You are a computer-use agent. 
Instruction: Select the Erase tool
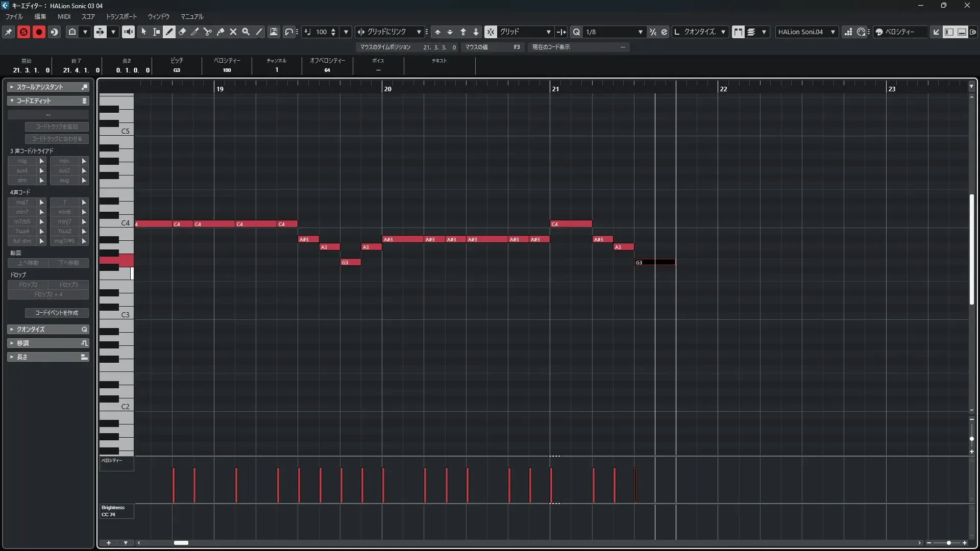point(182,32)
